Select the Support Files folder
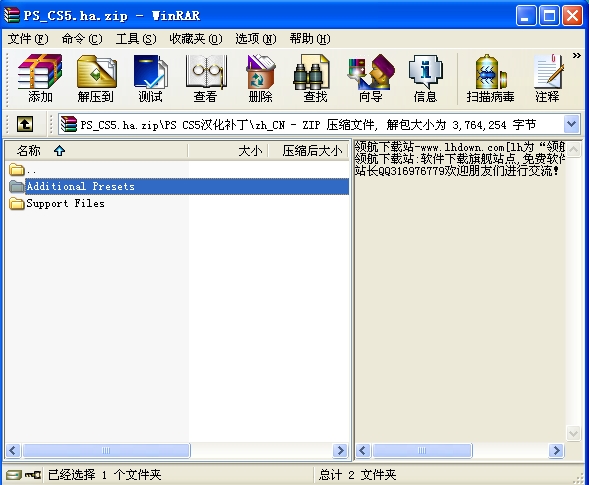The width and height of the screenshot is (589, 485). [x=177, y=204]
